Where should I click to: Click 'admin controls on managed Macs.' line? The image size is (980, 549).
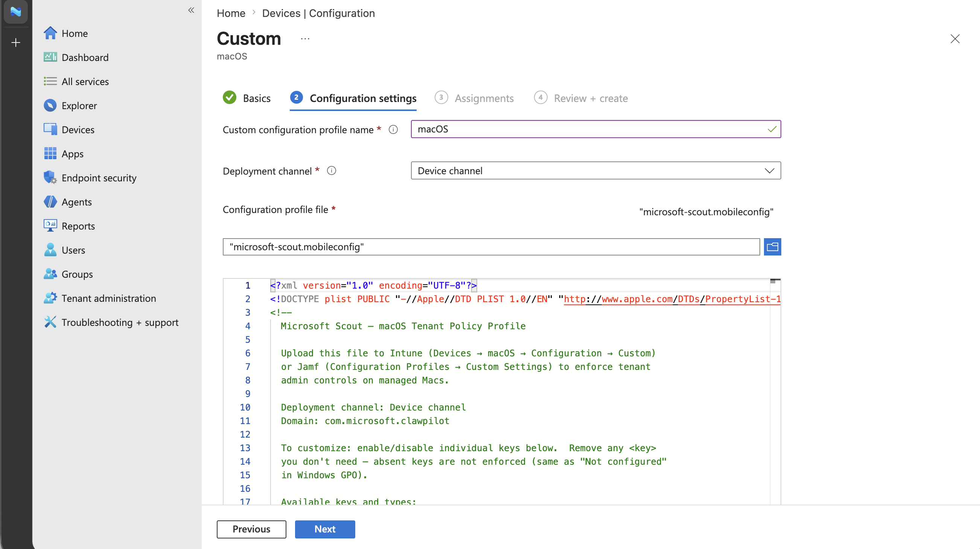365,380
